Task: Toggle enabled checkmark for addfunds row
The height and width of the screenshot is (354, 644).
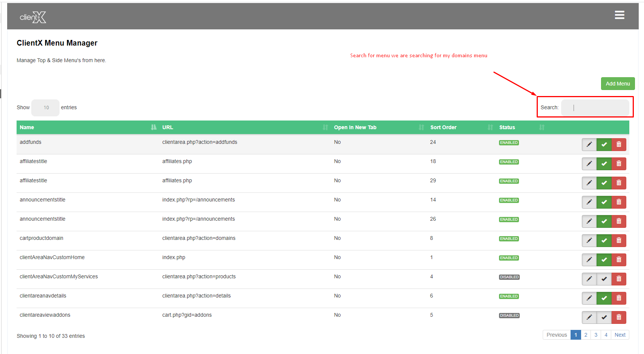Action: [x=604, y=145]
